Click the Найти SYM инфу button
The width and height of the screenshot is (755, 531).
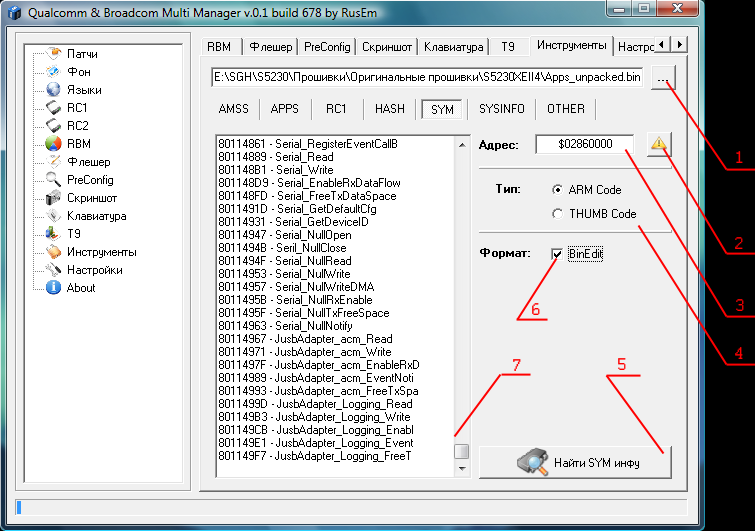point(575,462)
